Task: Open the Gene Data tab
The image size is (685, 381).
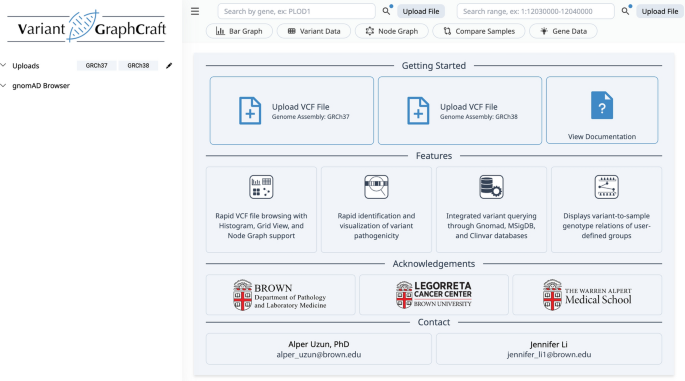Action: (x=563, y=31)
